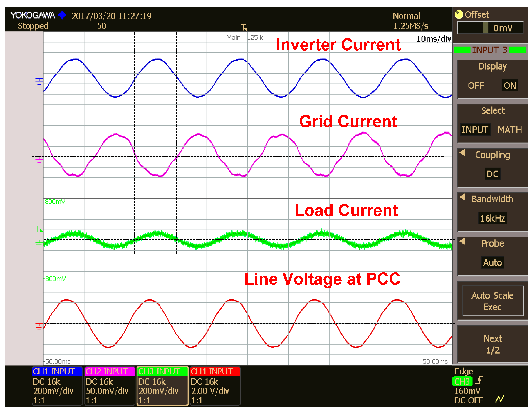
Task: Click the rising edge trigger slope icon
Action: (x=479, y=380)
